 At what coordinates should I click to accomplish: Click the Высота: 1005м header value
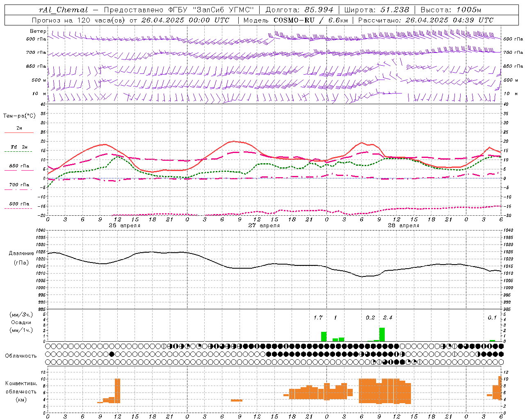coord(451,10)
